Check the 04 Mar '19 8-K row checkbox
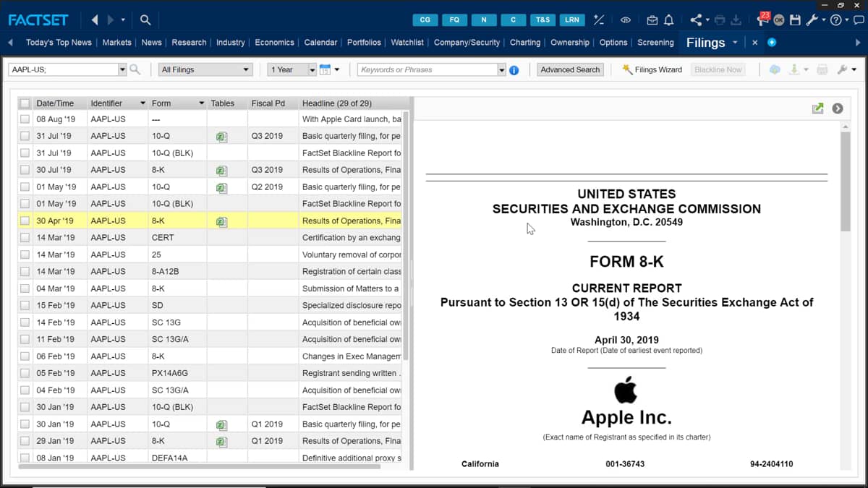 [x=25, y=288]
